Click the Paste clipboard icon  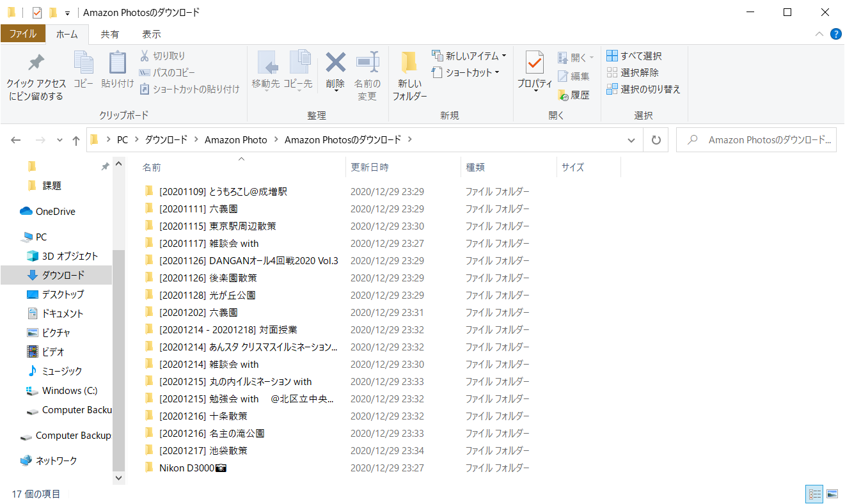click(117, 63)
